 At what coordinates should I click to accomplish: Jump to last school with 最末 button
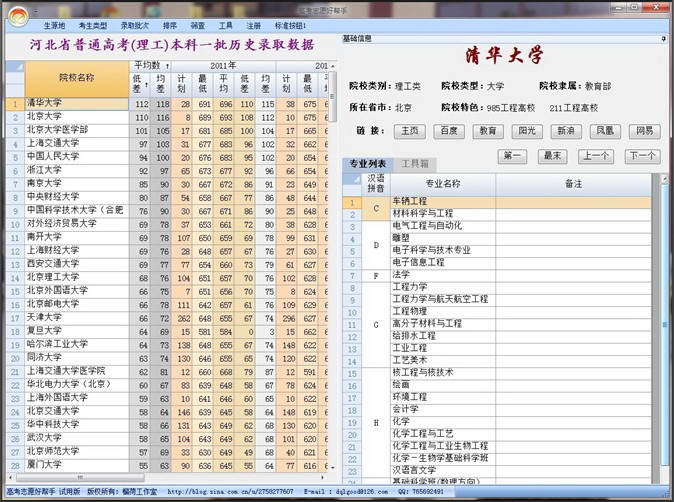pos(553,156)
